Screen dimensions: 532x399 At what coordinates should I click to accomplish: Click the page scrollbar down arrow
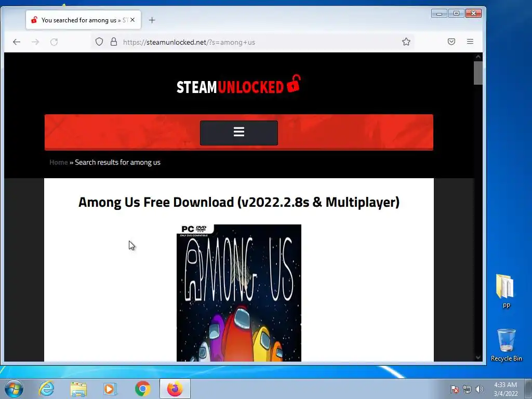pos(478,357)
